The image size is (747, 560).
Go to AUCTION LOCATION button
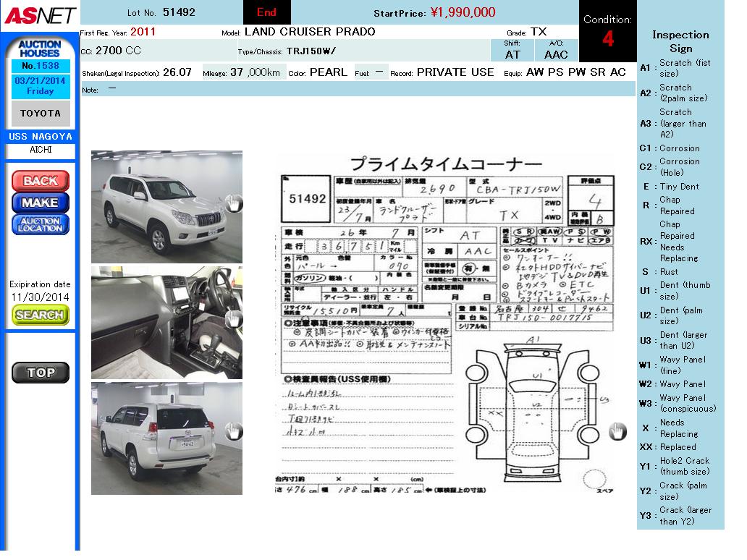(40, 224)
